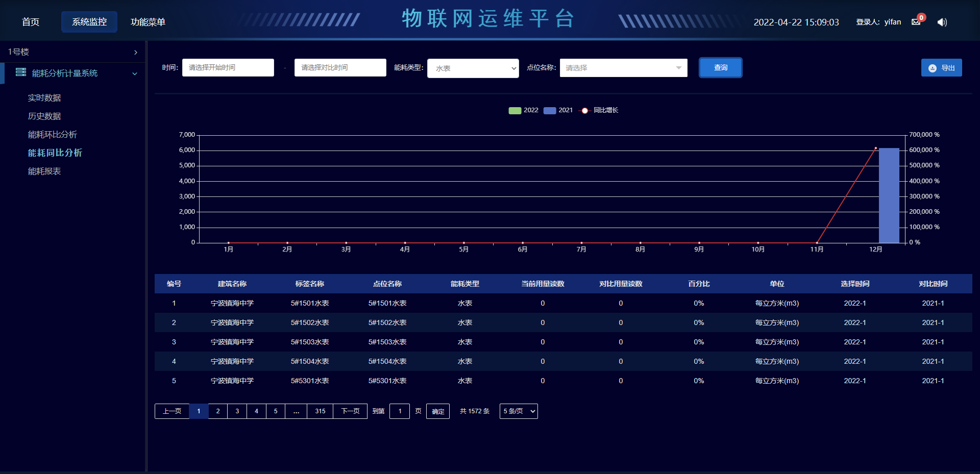Click the start time input field
Image resolution: width=980 pixels, height=474 pixels.
[228, 68]
